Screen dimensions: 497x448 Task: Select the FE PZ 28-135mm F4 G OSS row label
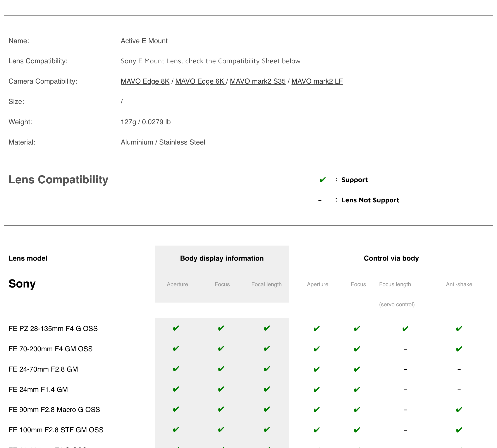pyautogui.click(x=53, y=329)
